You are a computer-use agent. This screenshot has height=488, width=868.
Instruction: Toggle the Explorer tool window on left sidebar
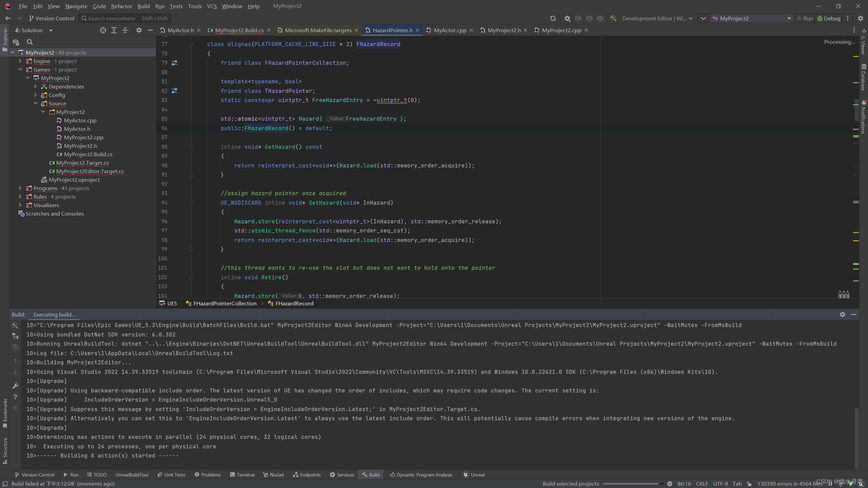click(x=5, y=40)
